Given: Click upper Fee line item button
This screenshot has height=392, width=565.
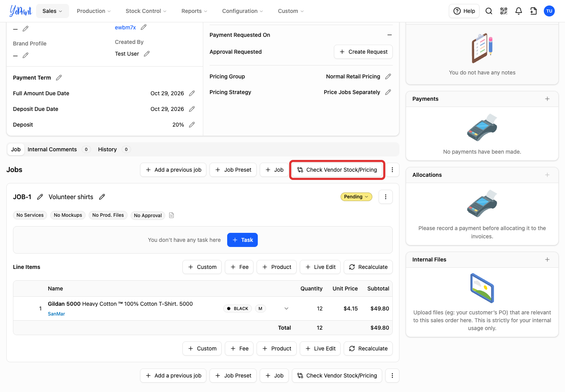Looking at the screenshot, I should tap(239, 267).
